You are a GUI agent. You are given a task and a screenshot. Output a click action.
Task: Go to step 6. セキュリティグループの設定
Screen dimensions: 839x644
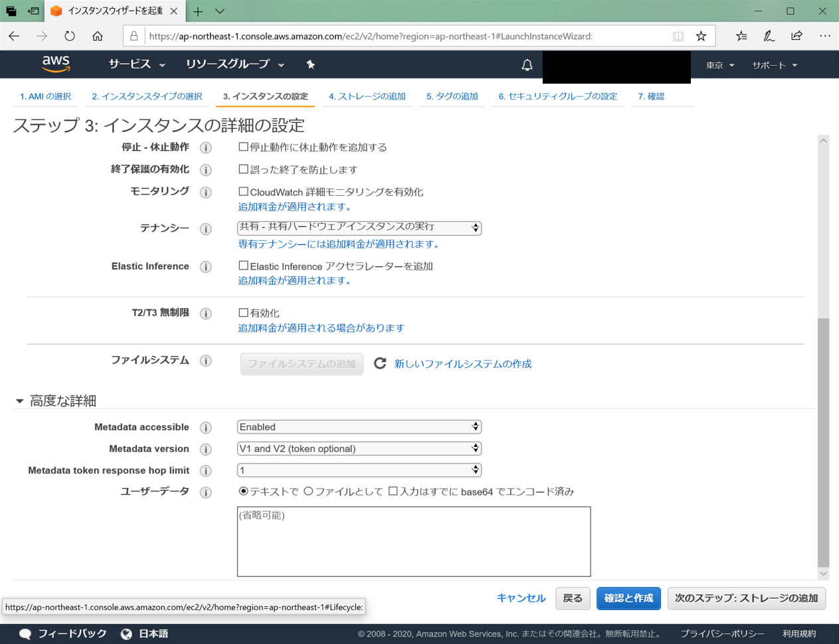tap(557, 96)
